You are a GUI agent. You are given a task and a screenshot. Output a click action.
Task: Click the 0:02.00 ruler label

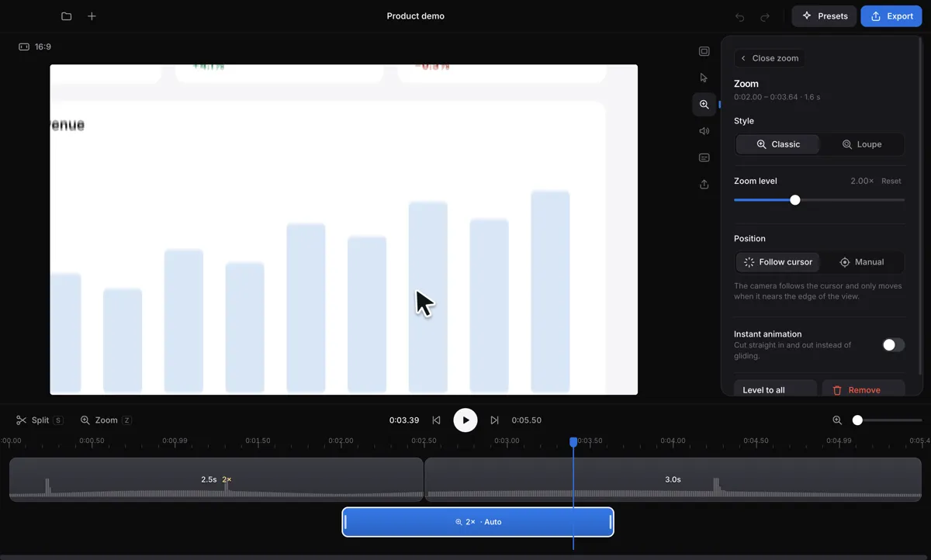pos(341,441)
